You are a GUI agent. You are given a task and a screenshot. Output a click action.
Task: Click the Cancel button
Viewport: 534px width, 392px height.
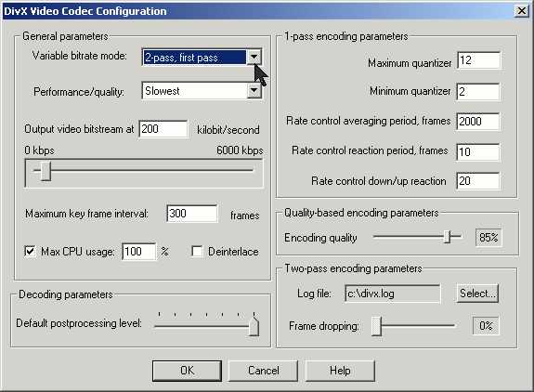coord(263,371)
